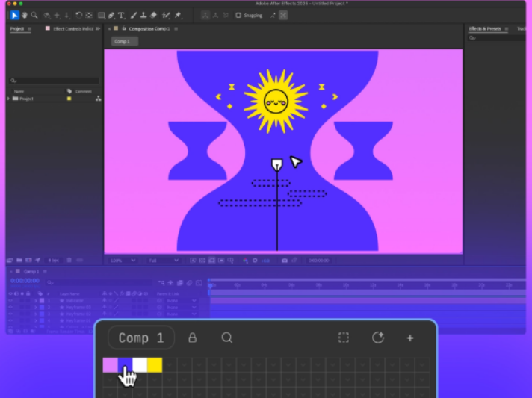
Task: Select the Pen tool in toolbar
Action: [x=111, y=15]
